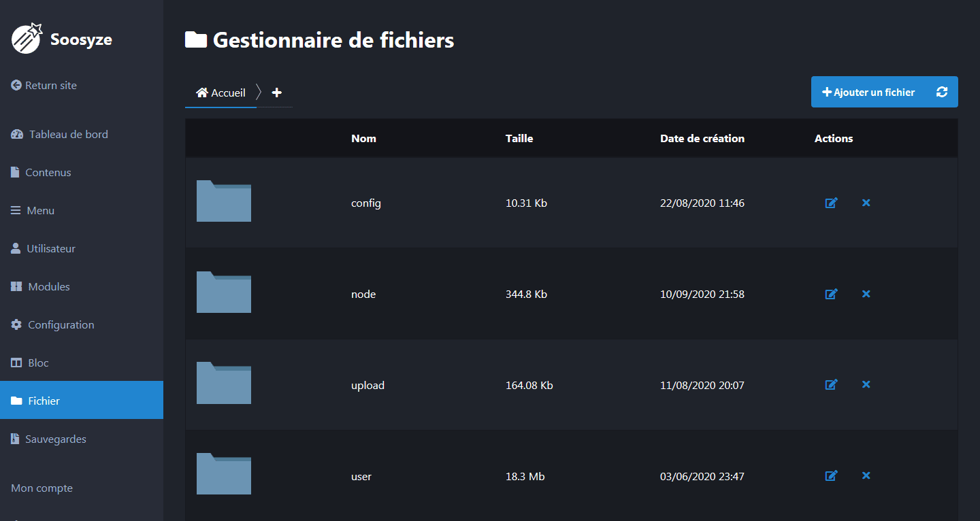
Task: Select the Accueil breadcrumb tab
Action: click(x=220, y=92)
